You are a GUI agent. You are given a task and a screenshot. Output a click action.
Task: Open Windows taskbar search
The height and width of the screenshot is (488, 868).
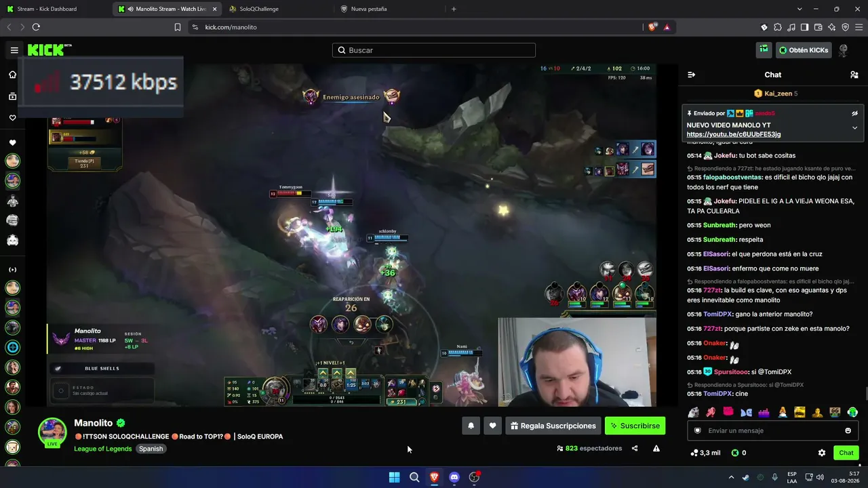pos(414,477)
